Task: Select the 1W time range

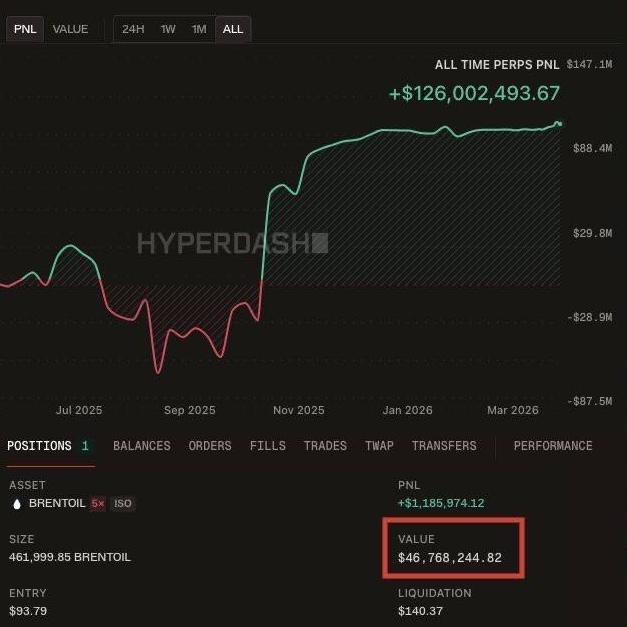Action: (168, 29)
